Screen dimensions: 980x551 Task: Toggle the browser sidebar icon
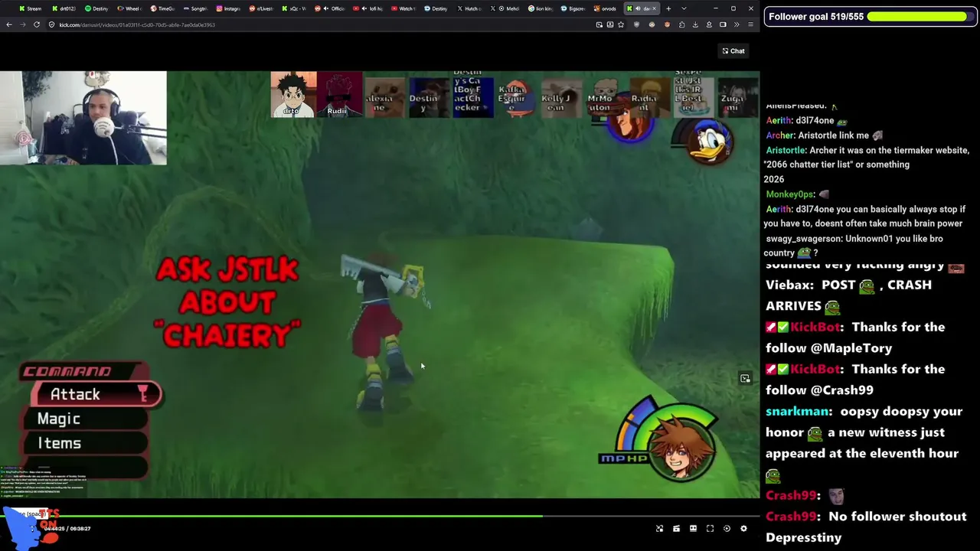(723, 24)
